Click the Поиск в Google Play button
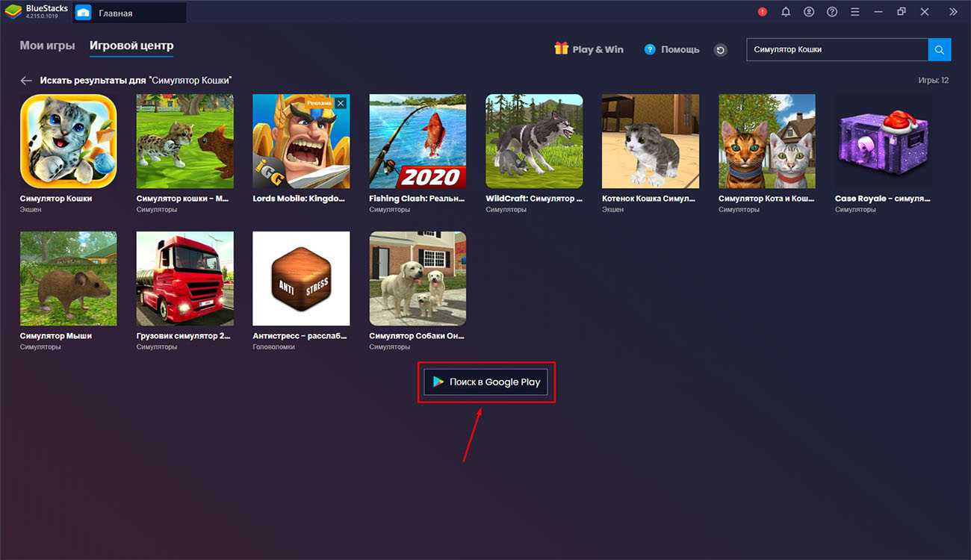Viewport: 971px width, 560px height. pos(486,382)
